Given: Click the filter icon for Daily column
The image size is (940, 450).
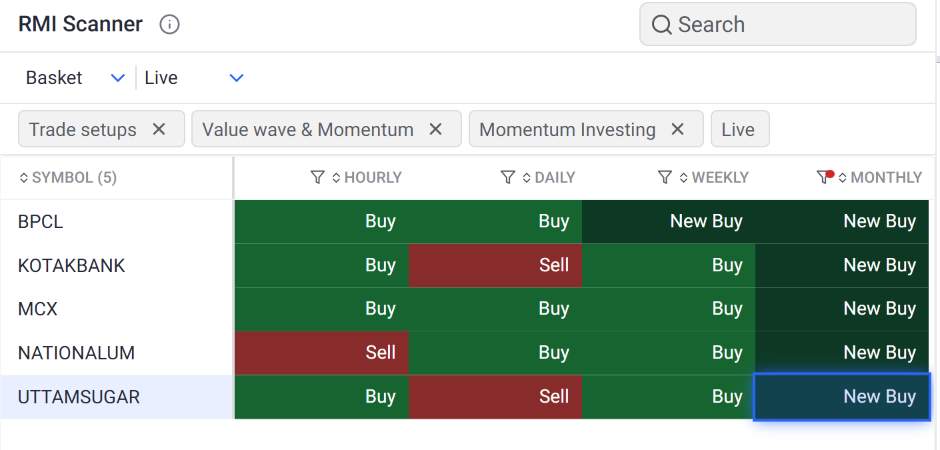Looking at the screenshot, I should click(508, 178).
